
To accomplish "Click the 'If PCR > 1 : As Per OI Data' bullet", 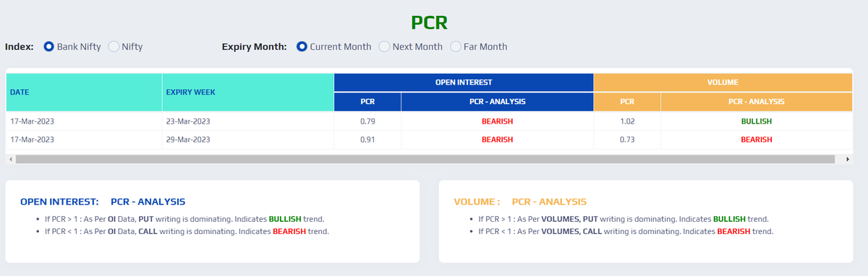I will 184,219.
